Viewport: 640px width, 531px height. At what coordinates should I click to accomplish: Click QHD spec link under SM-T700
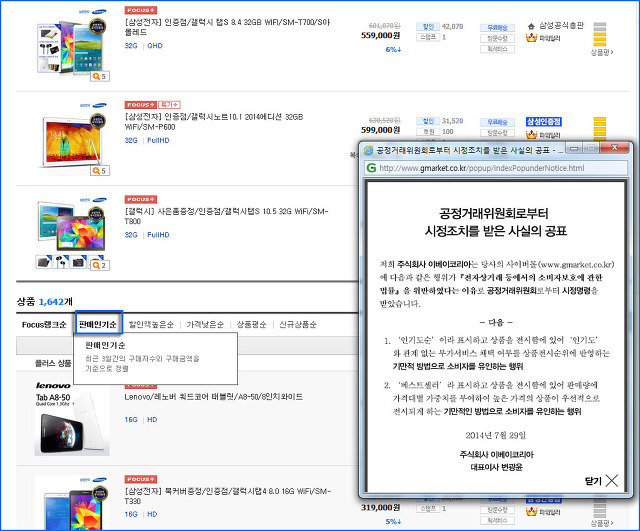(155, 46)
